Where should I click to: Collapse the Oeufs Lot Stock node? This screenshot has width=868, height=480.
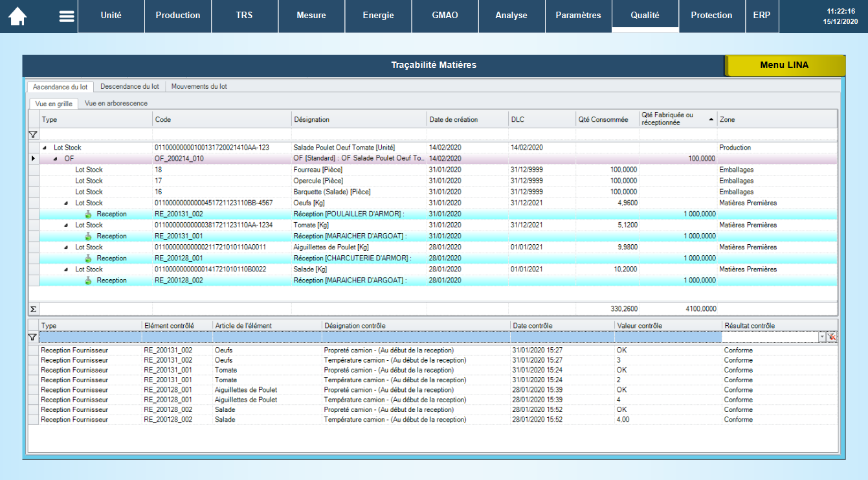[x=66, y=203]
